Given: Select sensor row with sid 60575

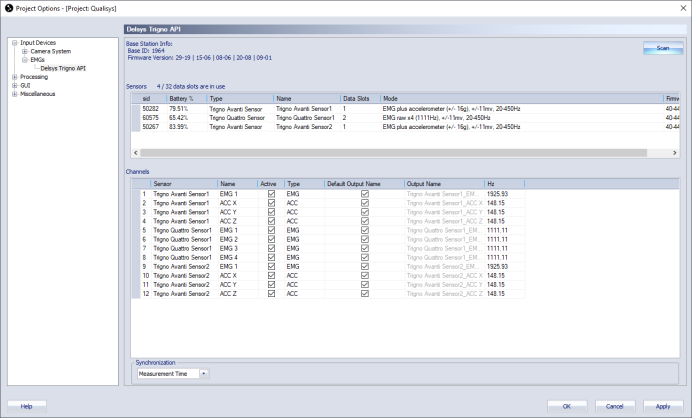Looking at the screenshot, I should pyautogui.click(x=405, y=118).
